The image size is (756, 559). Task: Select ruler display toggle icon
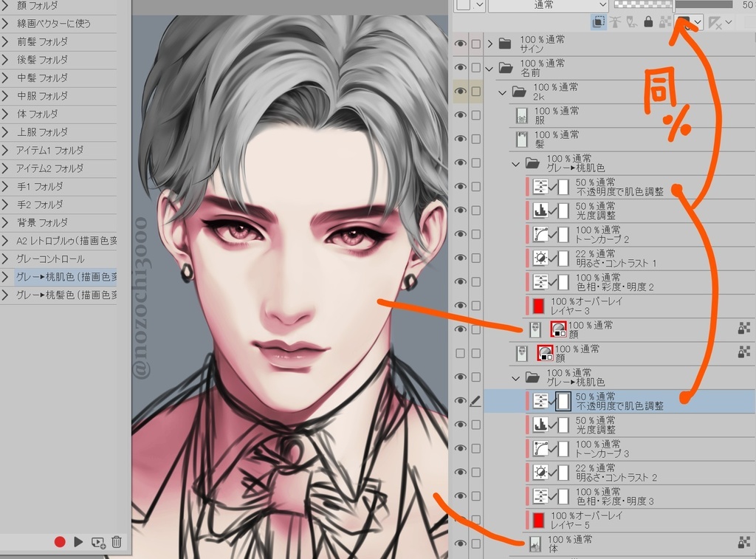coord(715,21)
